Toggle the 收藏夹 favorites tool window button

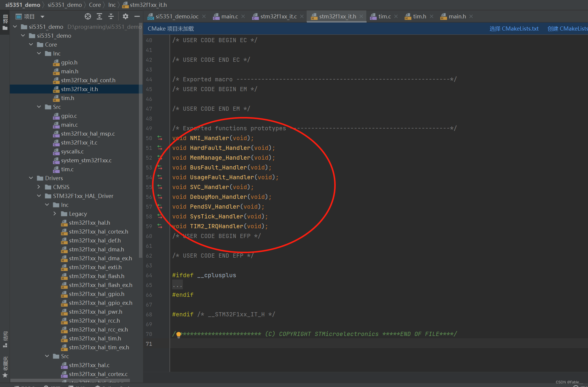coord(5,367)
